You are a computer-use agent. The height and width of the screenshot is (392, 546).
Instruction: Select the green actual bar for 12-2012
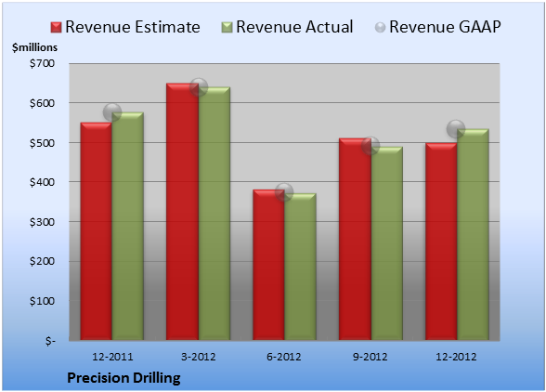point(473,234)
